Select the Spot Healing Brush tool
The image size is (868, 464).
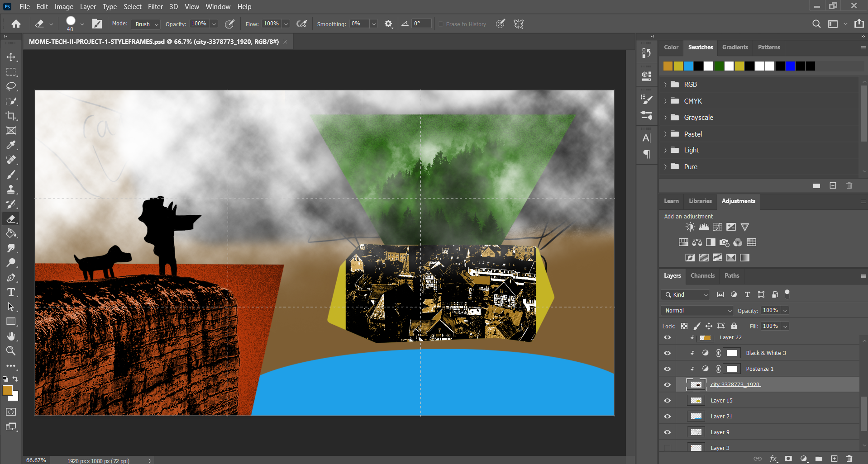pos(11,160)
